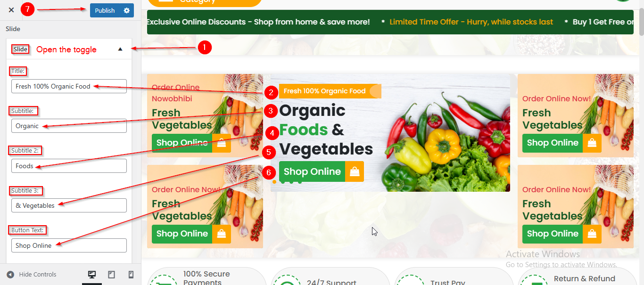The image size is (644, 285).
Task: Close the customizer with the X icon
Action: tap(11, 10)
